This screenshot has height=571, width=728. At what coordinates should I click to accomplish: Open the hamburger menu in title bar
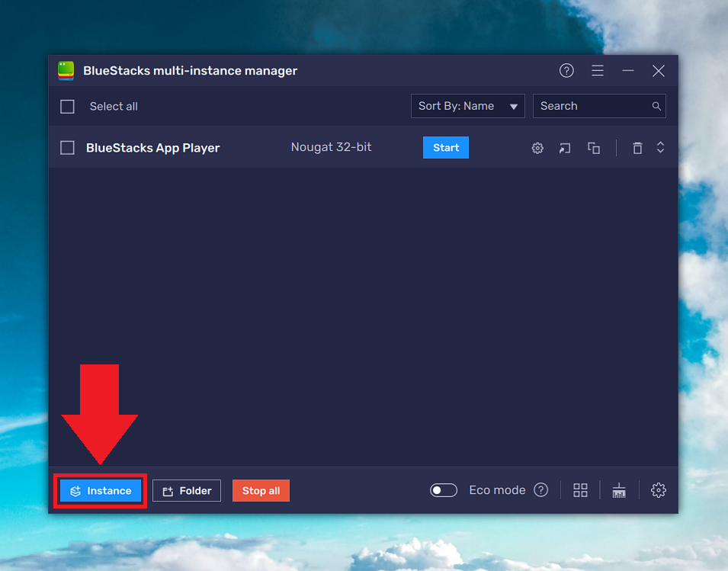coord(598,71)
